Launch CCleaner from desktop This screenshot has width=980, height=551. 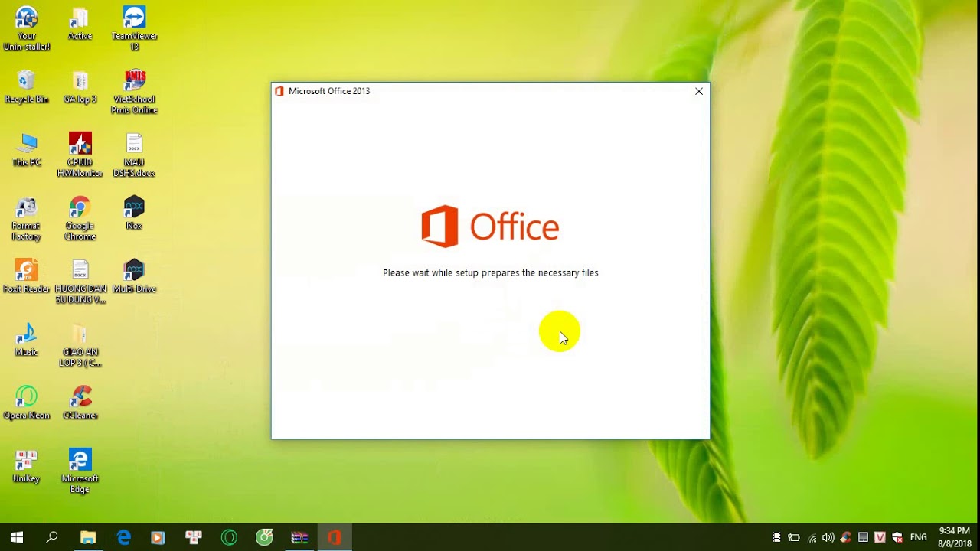coord(80,403)
